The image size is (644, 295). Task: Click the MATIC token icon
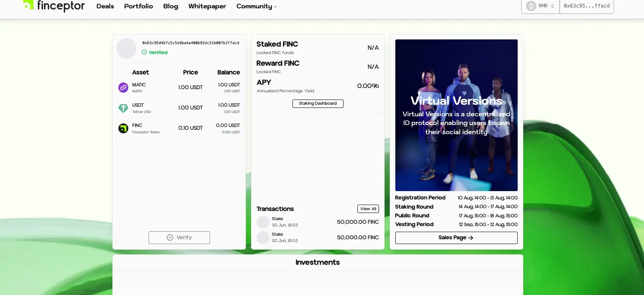(123, 88)
